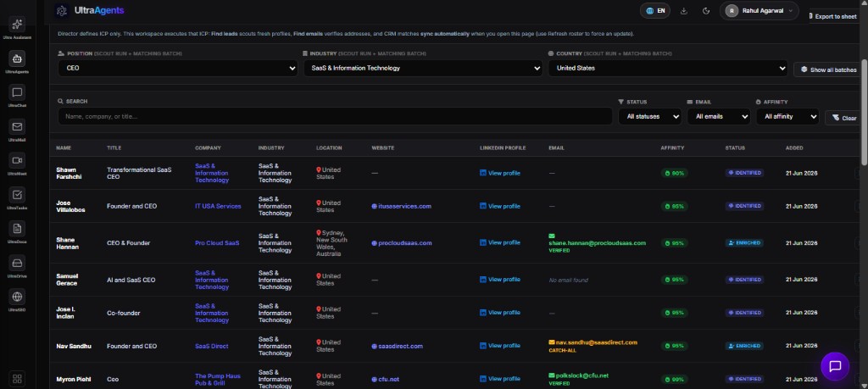The image size is (868, 389).
Task: Open the EN language selector
Action: (655, 10)
